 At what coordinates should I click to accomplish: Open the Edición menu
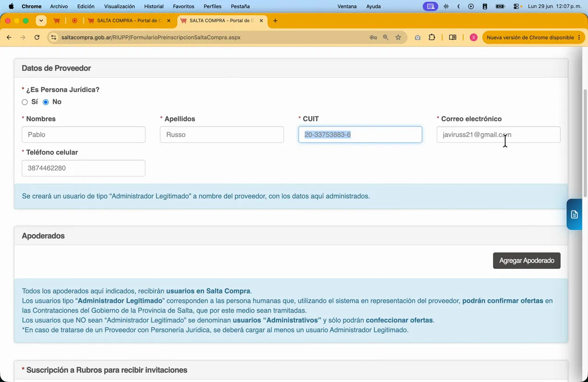86,6
